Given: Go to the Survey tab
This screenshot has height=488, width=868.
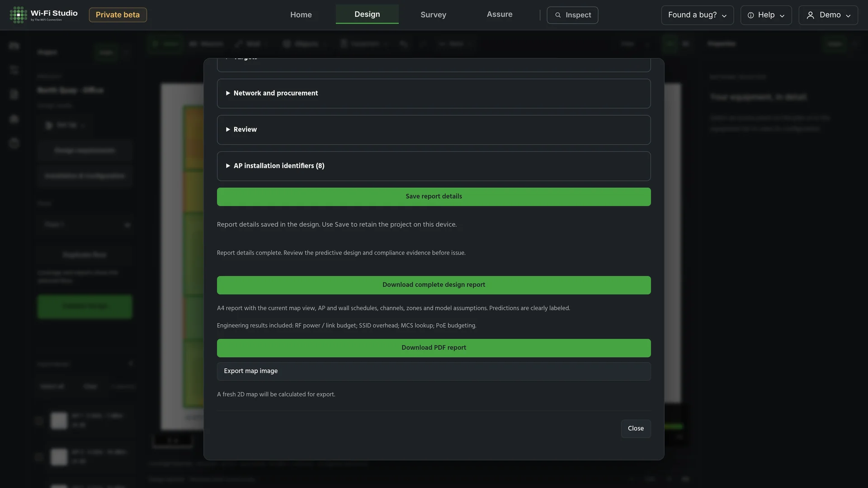Looking at the screenshot, I should point(433,15).
